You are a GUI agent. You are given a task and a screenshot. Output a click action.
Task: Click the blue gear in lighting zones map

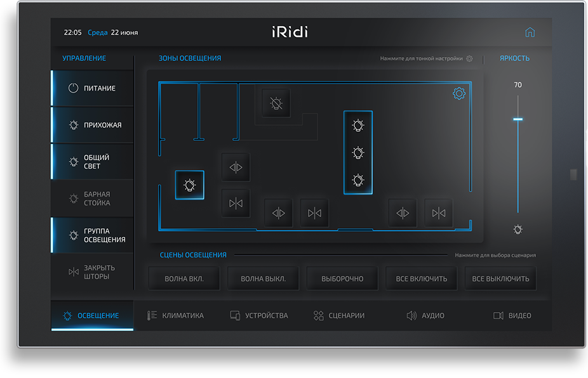tap(459, 93)
